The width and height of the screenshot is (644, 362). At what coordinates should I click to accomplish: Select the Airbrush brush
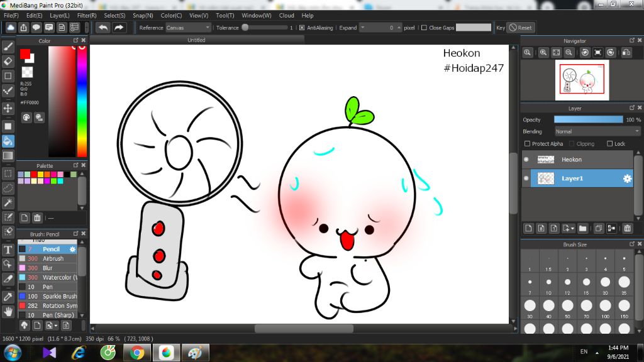tap(48, 258)
